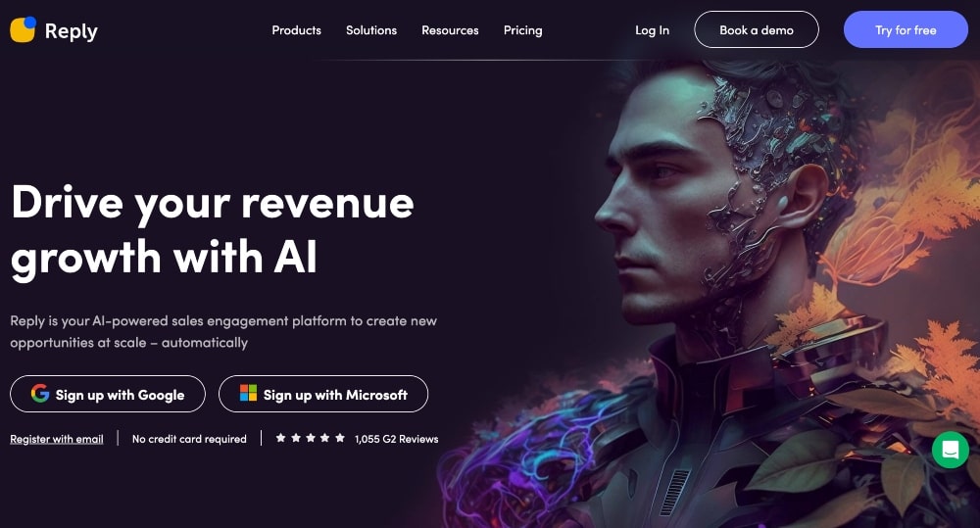Click the Google logo icon

(x=40, y=393)
